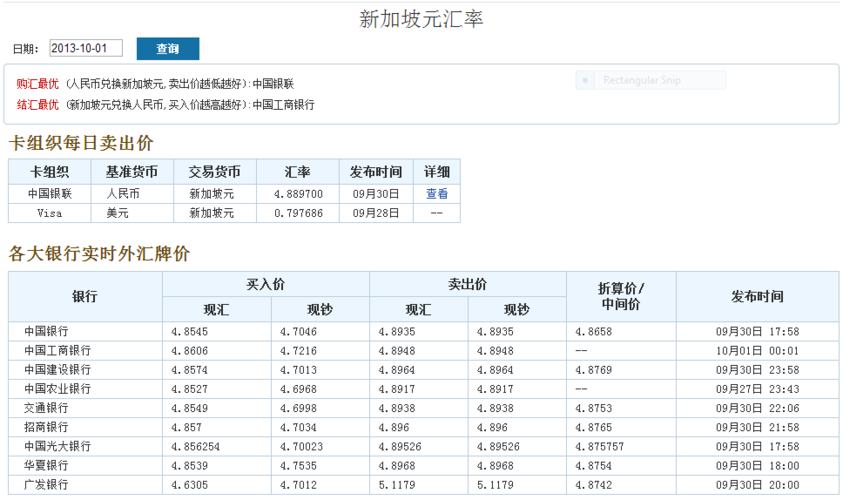Click the 新加坡元汇率 page title
The image size is (843, 500).
[x=421, y=18]
